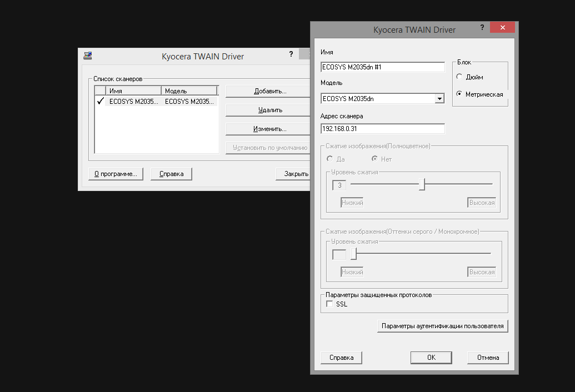The width and height of the screenshot is (575, 392).
Task: Click Установить по умолчанию button
Action: 268,148
